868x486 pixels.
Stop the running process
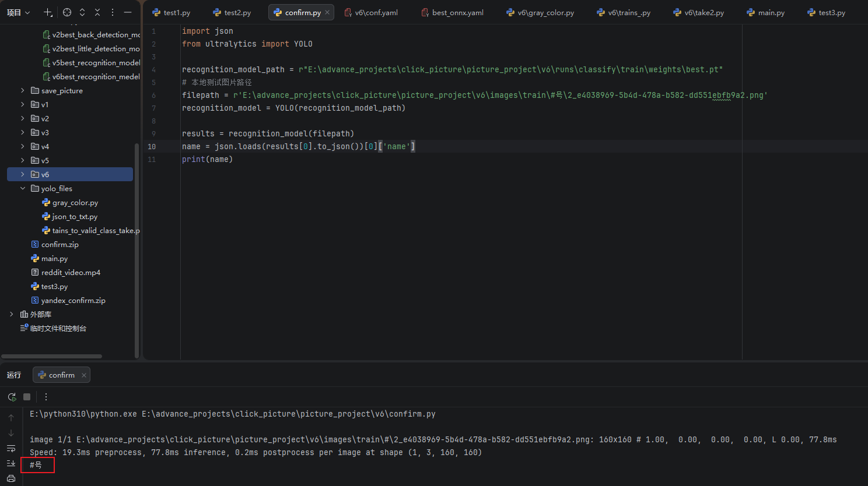click(27, 397)
